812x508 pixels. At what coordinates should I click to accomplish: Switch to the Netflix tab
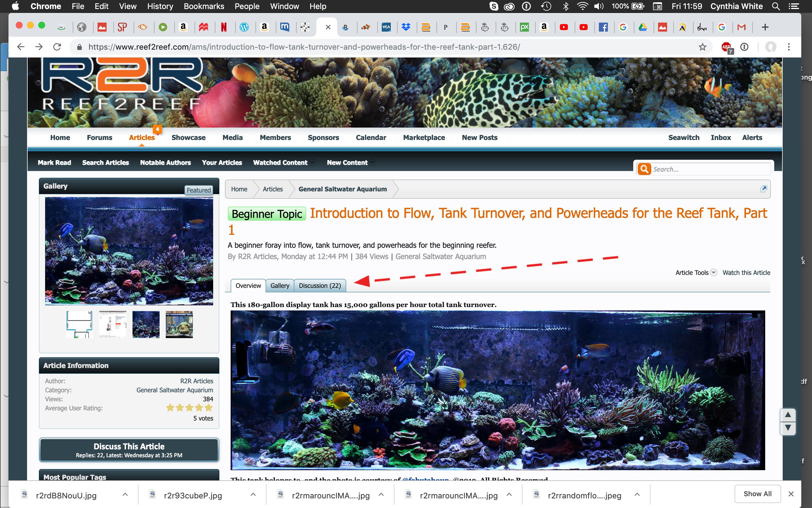tap(224, 27)
